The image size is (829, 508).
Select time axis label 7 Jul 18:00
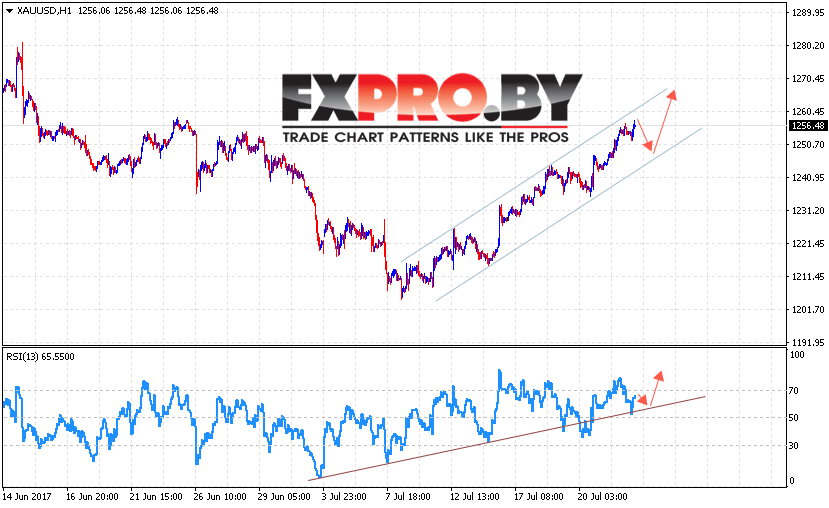408,497
